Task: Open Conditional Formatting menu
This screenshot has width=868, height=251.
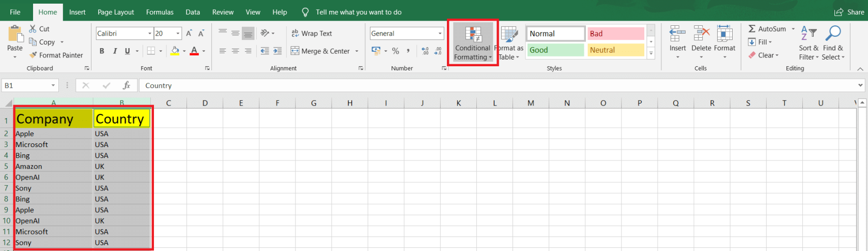Action: pos(473,43)
